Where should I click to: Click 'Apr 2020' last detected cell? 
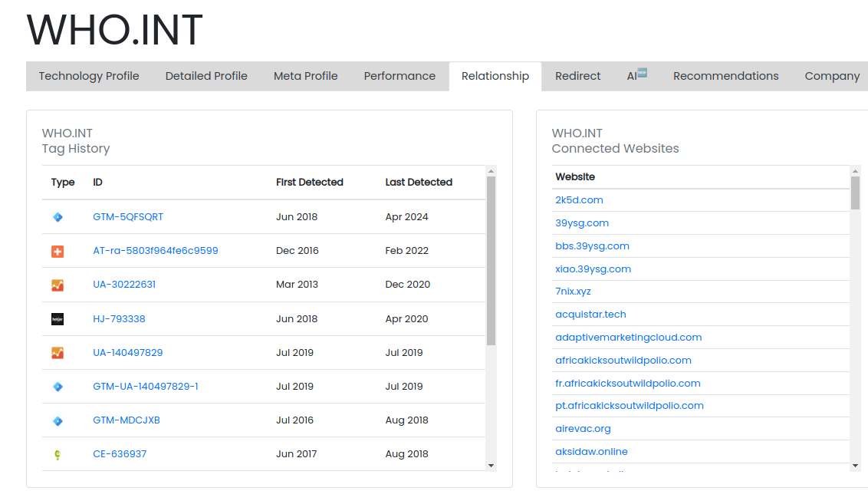tap(406, 319)
